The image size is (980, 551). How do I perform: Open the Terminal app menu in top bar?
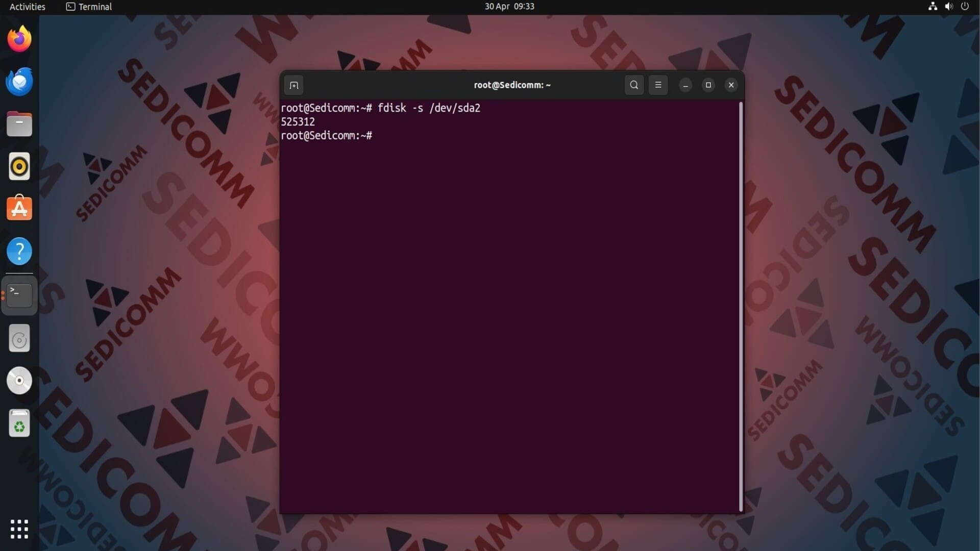(x=89, y=7)
